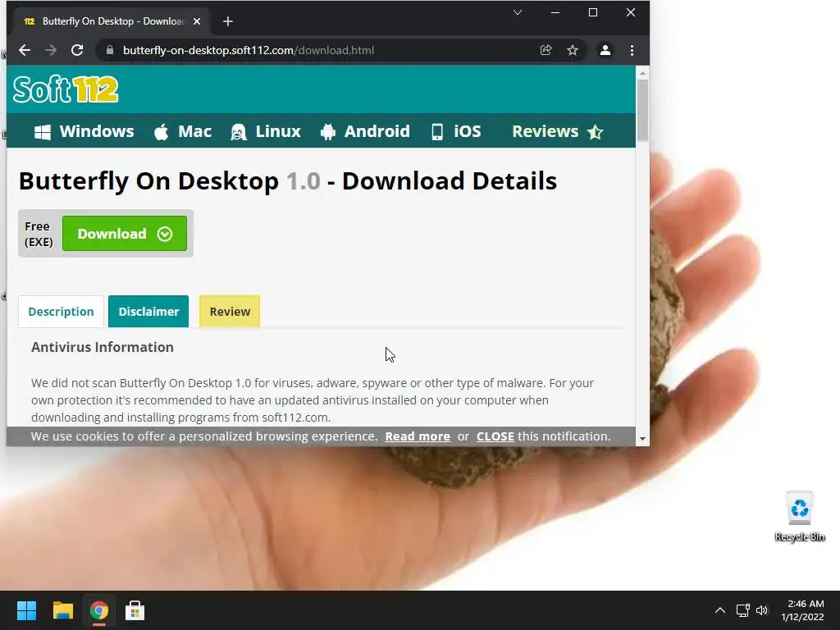This screenshot has width=840, height=630.
Task: Switch to the Review tab
Action: point(230,312)
